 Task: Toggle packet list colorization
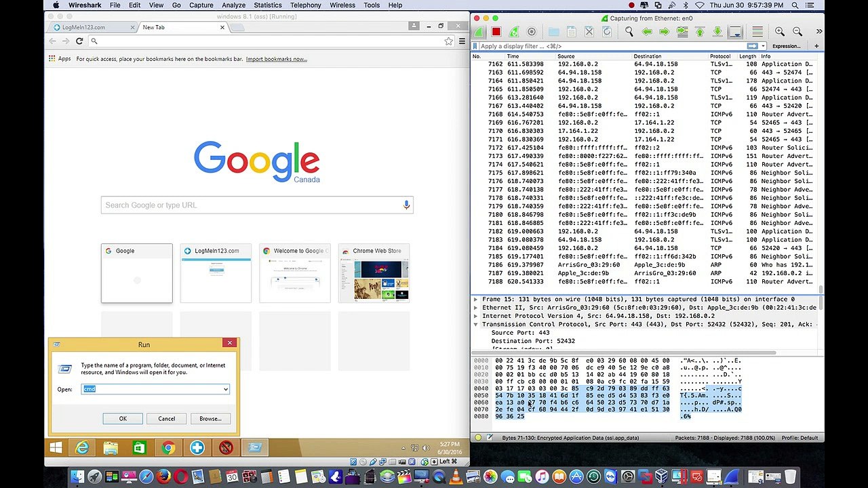pyautogui.click(x=757, y=32)
